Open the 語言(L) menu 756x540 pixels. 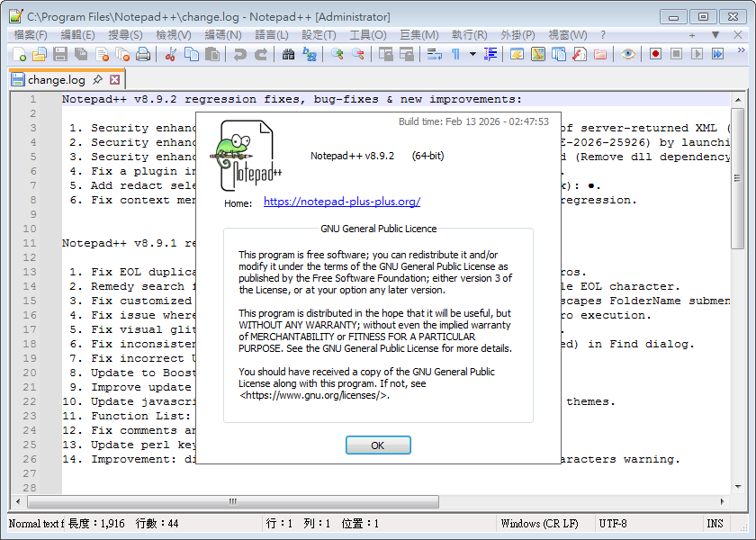click(272, 35)
